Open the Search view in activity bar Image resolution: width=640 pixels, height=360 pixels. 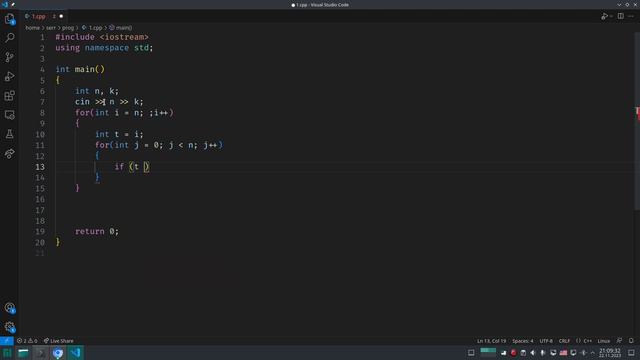coord(9,38)
